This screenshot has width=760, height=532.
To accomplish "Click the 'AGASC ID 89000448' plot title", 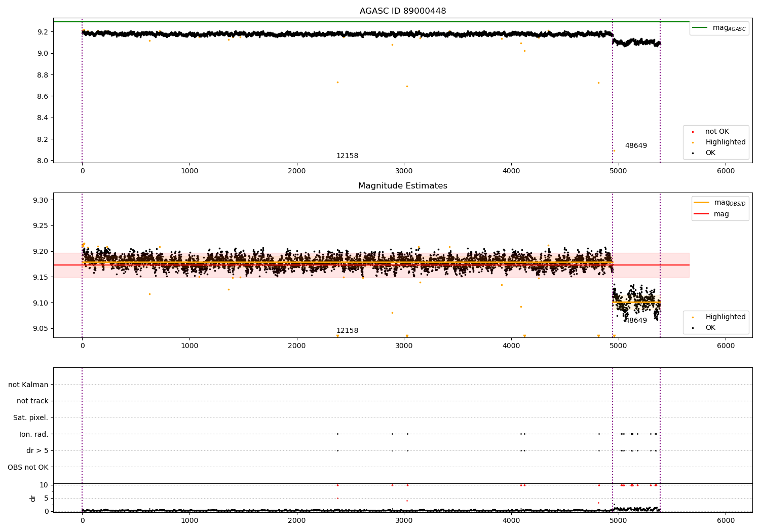I will point(403,11).
